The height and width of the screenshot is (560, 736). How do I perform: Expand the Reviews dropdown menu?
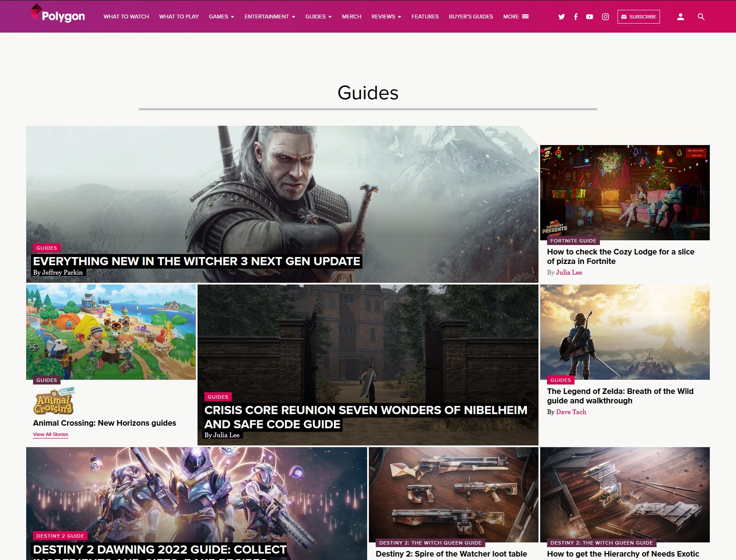(386, 17)
